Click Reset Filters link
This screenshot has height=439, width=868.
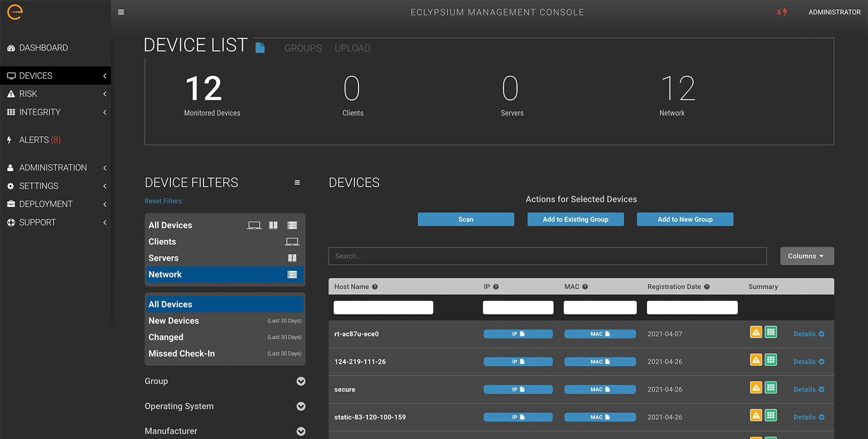tap(163, 201)
